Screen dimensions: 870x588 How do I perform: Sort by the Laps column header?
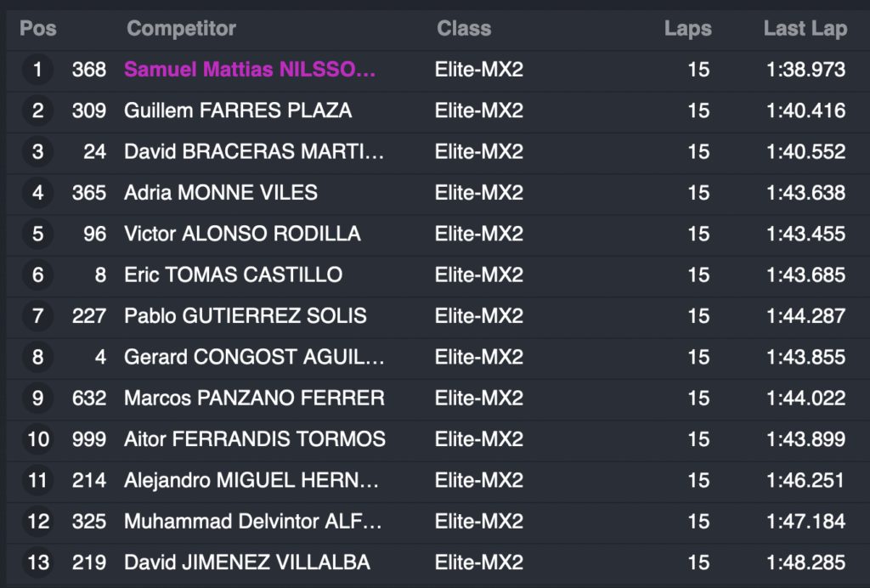[x=687, y=28]
